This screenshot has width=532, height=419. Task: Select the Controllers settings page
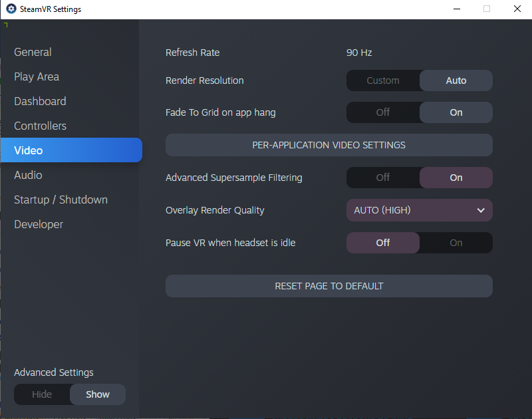pos(40,126)
